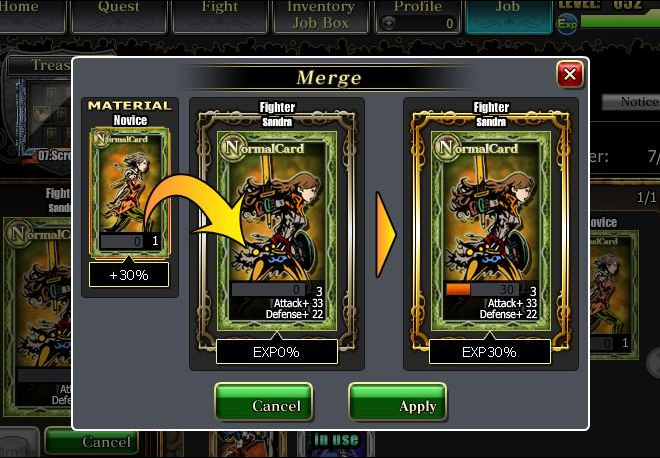The image size is (660, 458).
Task: Click the EXP0% label under base card
Action: 277,351
